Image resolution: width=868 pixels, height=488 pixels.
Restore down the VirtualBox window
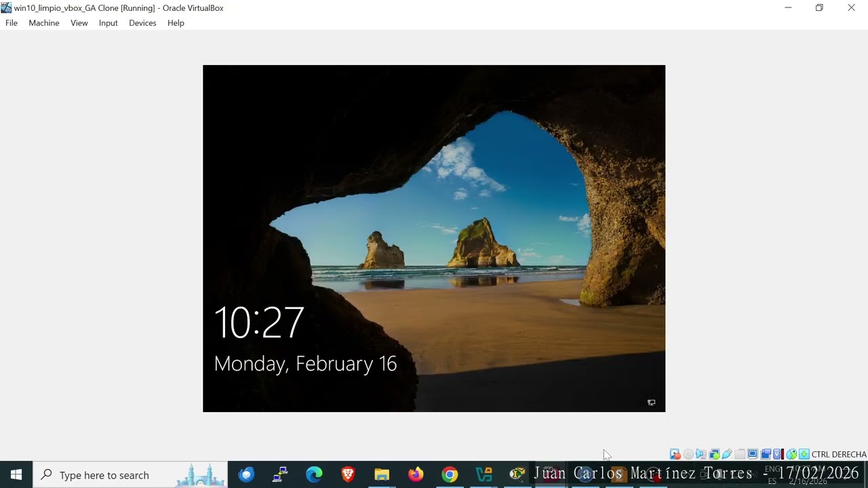(819, 7)
